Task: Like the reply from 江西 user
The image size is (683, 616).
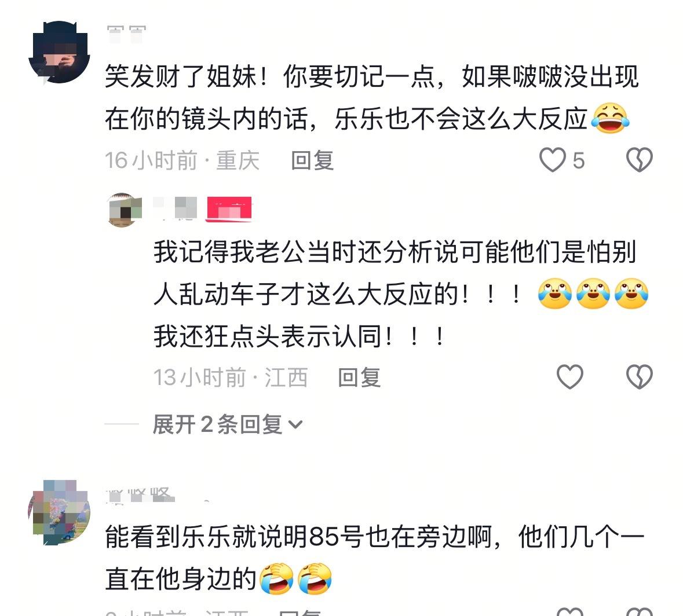Action: point(570,376)
